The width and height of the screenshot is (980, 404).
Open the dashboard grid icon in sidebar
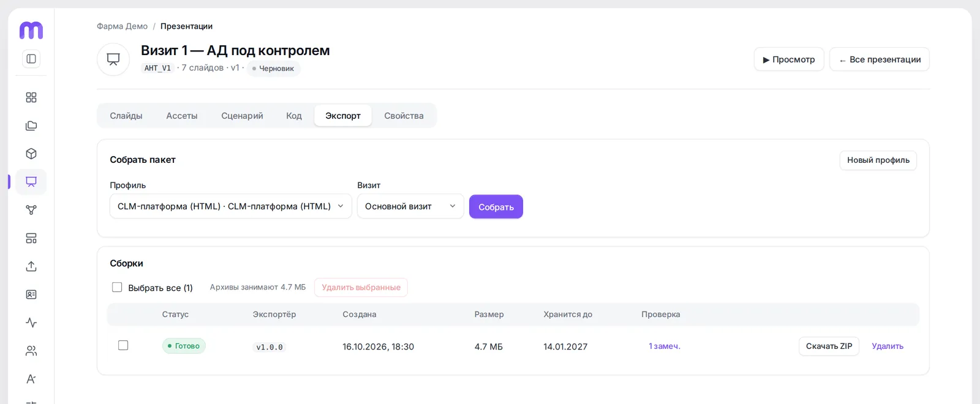coord(31,97)
